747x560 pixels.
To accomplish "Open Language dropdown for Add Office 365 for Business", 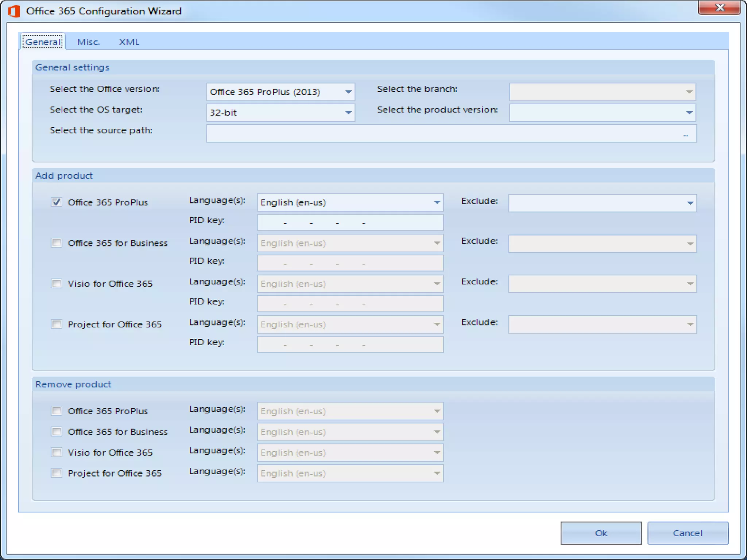I will 350,243.
